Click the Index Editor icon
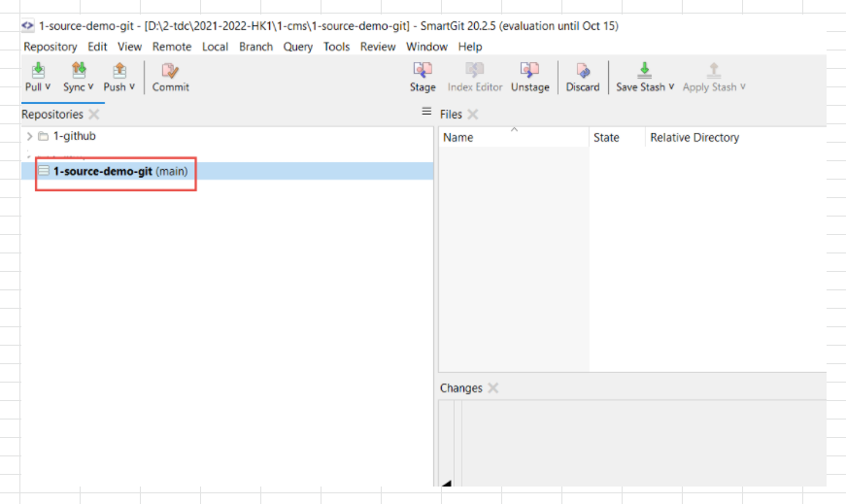The image size is (846, 504). point(475,70)
